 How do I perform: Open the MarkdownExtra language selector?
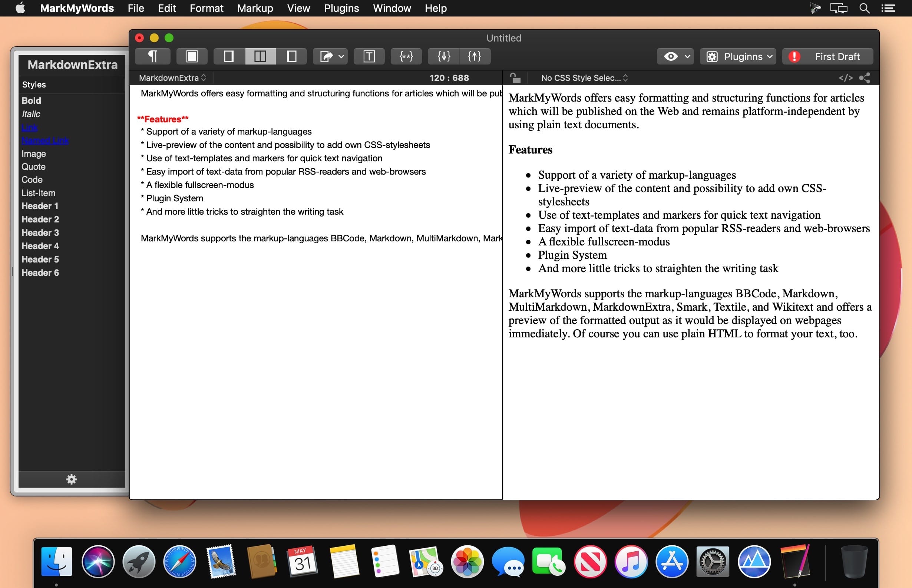(172, 78)
